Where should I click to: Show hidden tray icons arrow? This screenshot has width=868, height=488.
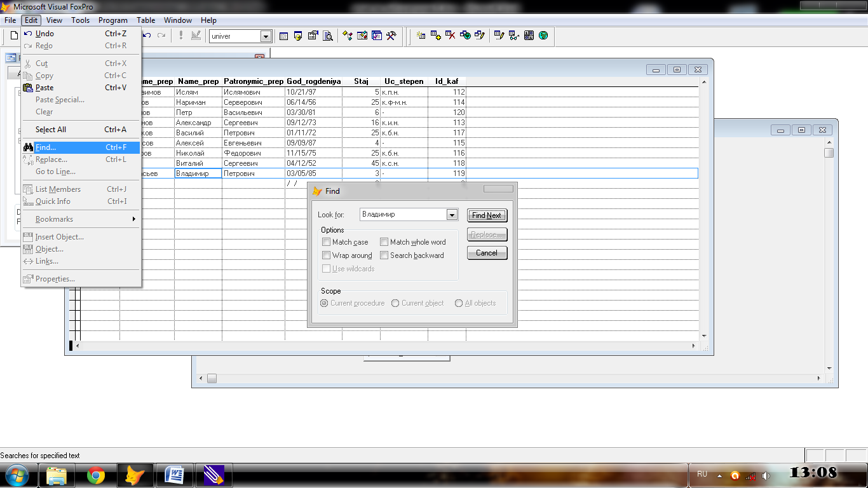pyautogui.click(x=719, y=475)
